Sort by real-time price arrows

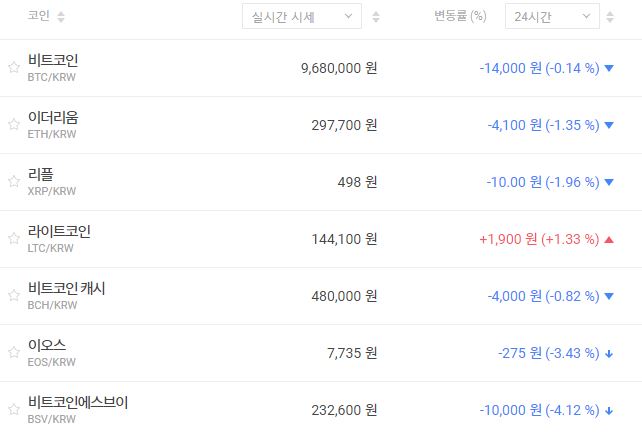[x=375, y=17]
